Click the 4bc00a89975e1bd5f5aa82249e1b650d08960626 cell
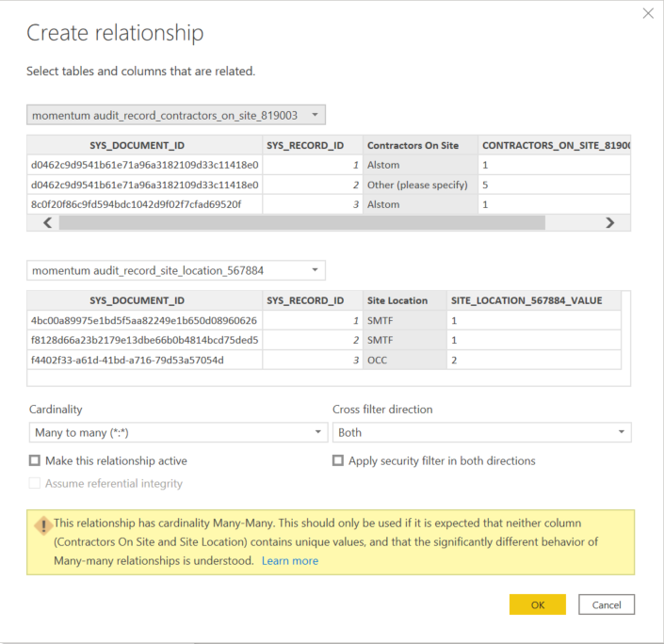Image resolution: width=664 pixels, height=644 pixels. tap(144, 320)
